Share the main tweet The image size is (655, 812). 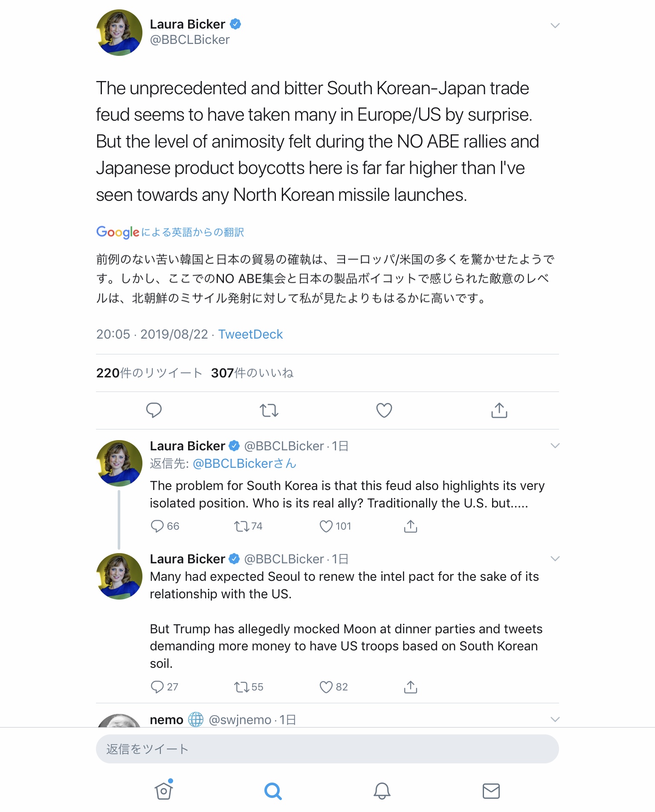coord(499,410)
